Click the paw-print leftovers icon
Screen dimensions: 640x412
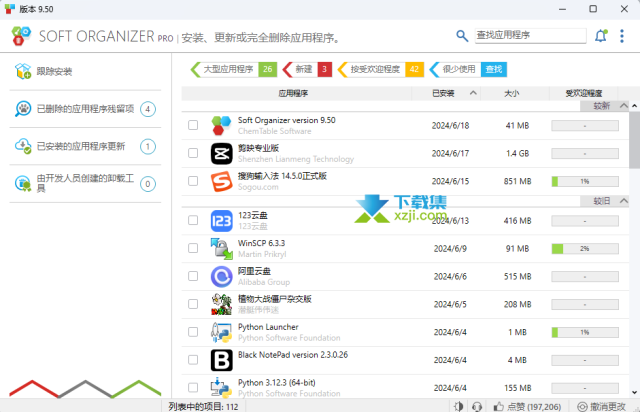pyautogui.click(x=23, y=109)
